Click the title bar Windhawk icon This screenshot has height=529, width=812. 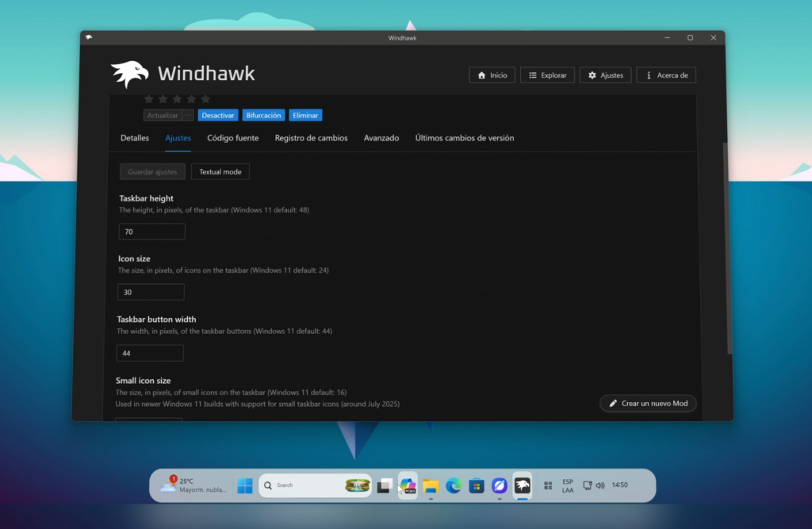(89, 37)
